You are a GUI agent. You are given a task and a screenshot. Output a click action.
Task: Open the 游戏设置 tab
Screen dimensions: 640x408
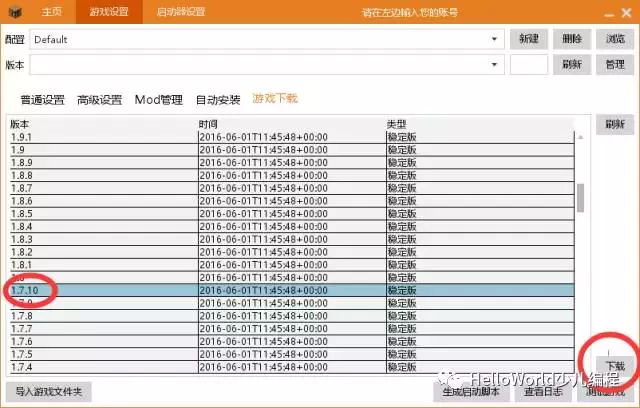(109, 12)
